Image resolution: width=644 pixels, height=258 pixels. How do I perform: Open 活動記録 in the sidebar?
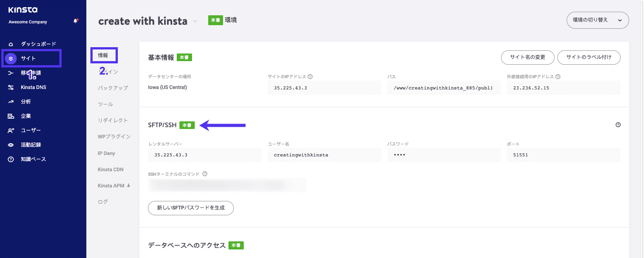(x=31, y=145)
